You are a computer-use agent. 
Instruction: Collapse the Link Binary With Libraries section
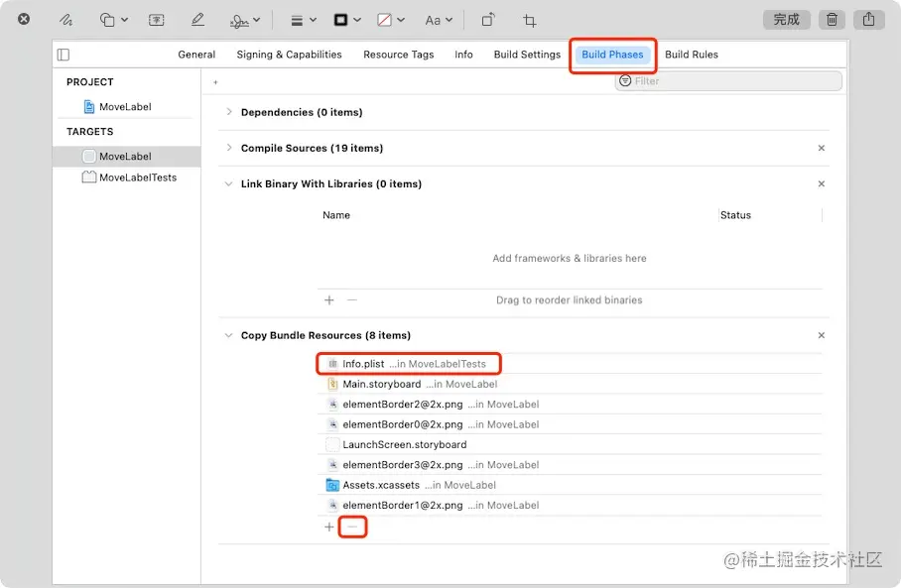(x=228, y=183)
